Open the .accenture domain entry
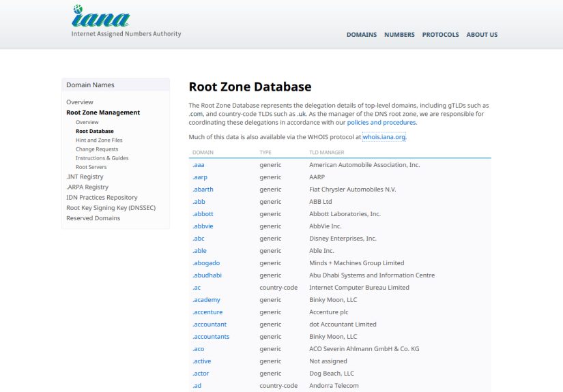The image size is (563, 392). 207,312
